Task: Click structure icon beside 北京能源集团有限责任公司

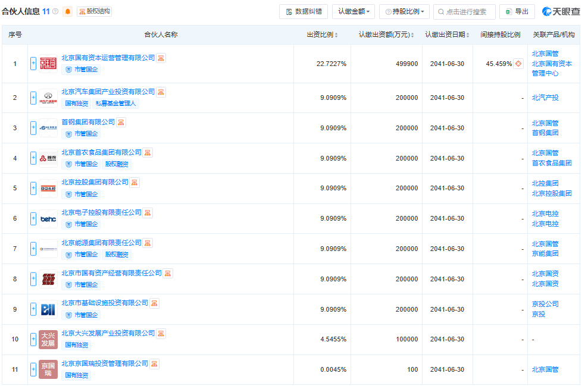Action: pyautogui.click(x=148, y=243)
